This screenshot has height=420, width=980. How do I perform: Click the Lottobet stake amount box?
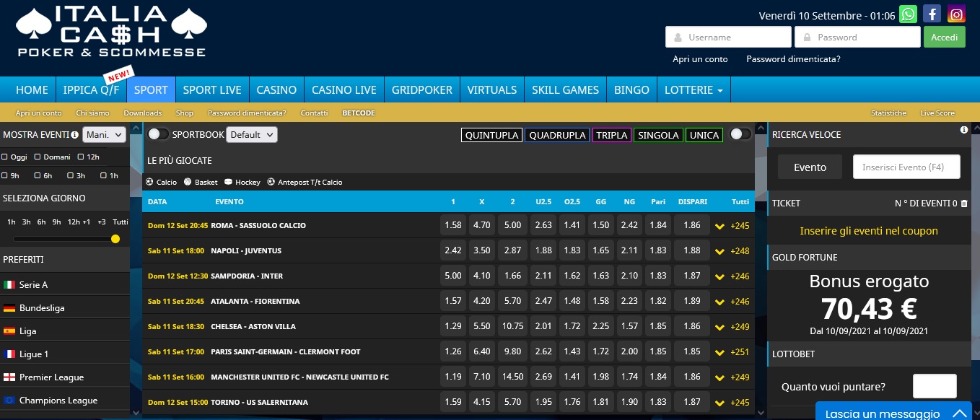coord(935,386)
